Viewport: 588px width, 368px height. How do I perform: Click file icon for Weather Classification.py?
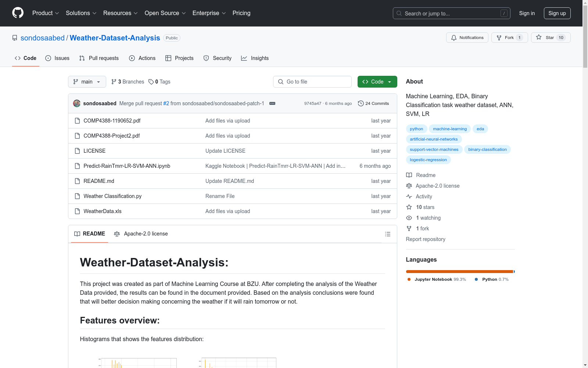[77, 196]
